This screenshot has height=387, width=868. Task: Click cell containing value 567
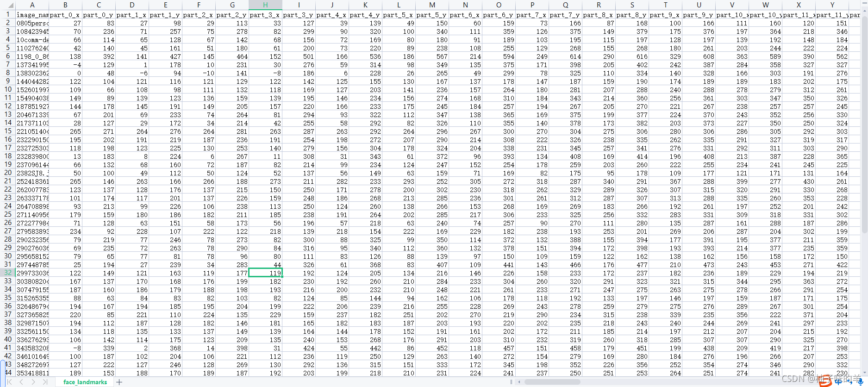[x=432, y=56]
